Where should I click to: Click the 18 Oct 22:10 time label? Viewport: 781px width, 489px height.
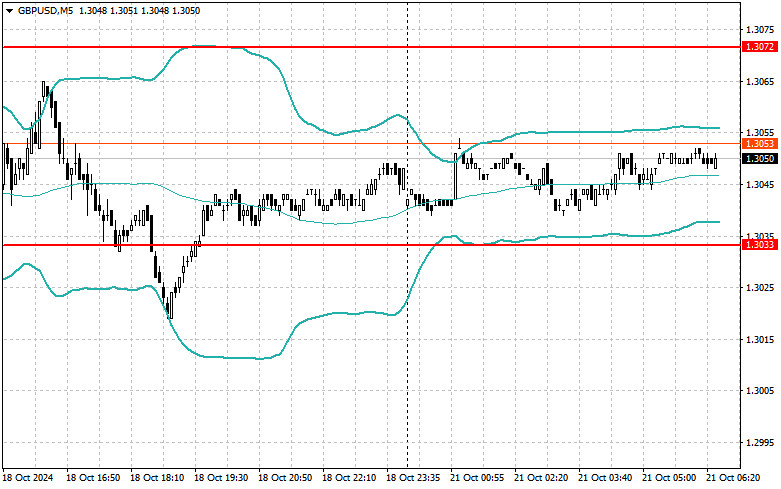349,478
